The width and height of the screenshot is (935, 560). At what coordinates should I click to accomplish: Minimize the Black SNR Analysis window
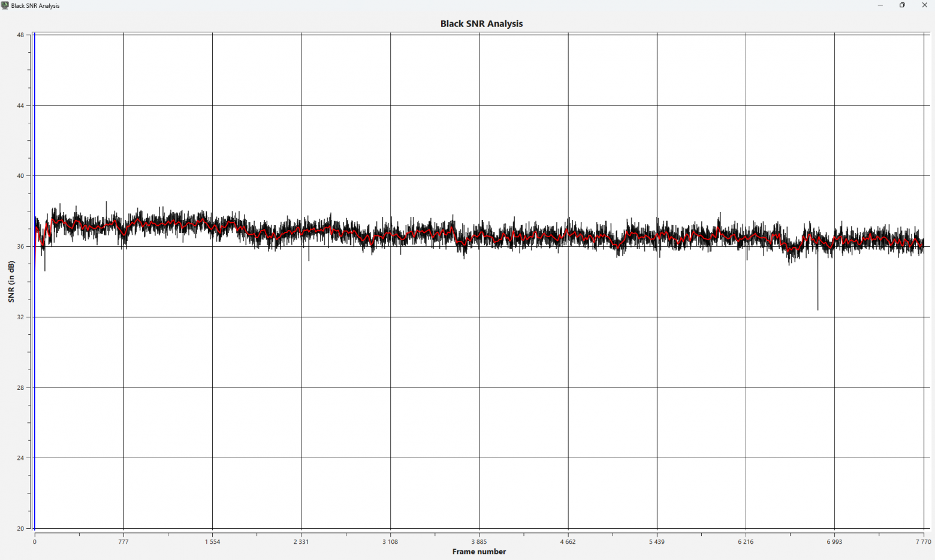click(880, 5)
